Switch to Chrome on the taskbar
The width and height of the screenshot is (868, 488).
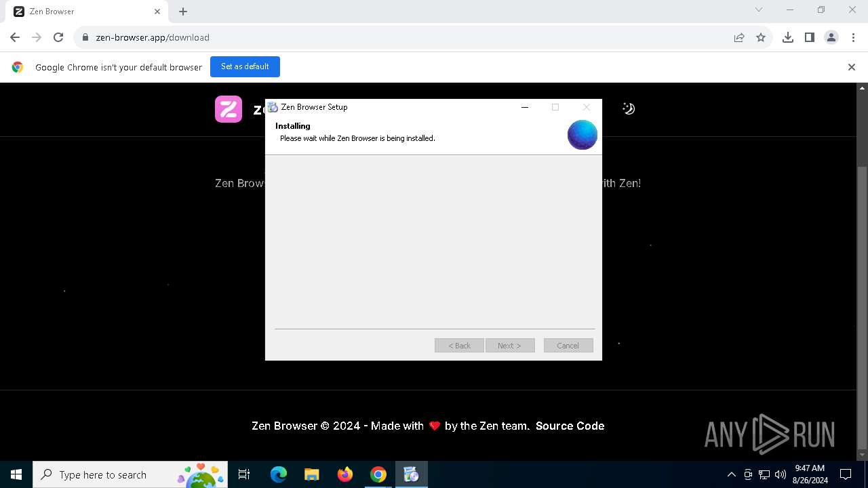click(378, 474)
